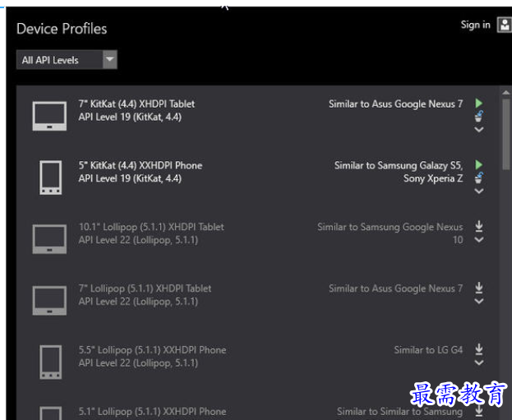Expand details for 7" KitKat XHDPI Tablet
Image resolution: width=512 pixels, height=420 pixels.
tap(478, 130)
